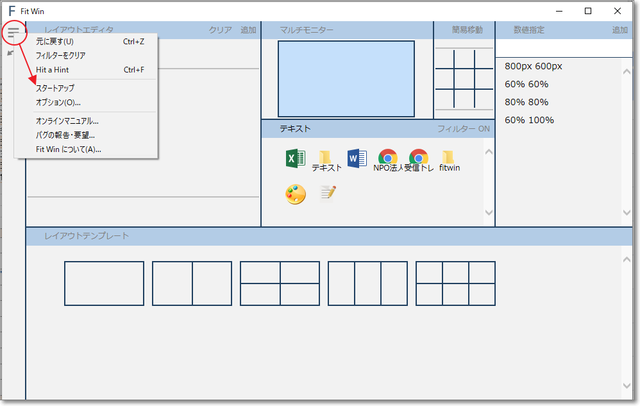Viewport: 640px width, 406px height.
Task: Click the hamburger menu icon
Action: point(14,32)
